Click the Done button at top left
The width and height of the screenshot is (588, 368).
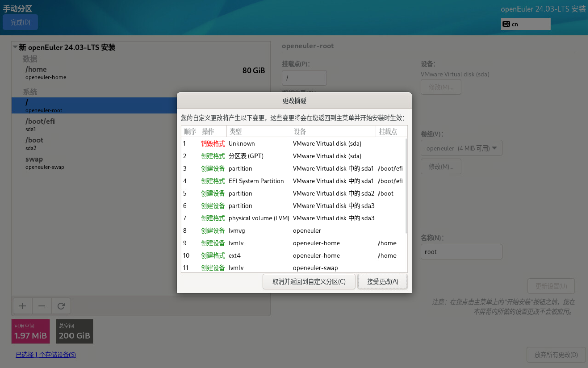coord(20,22)
